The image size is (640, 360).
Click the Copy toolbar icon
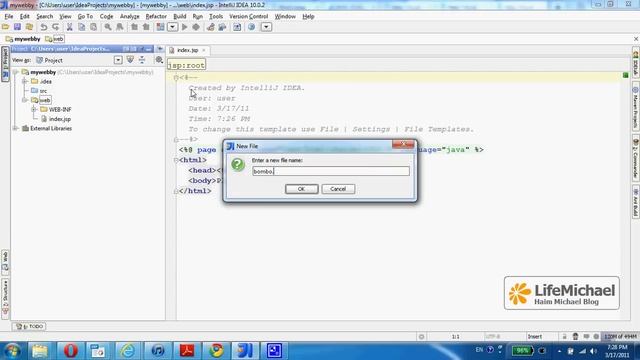click(x=82, y=27)
